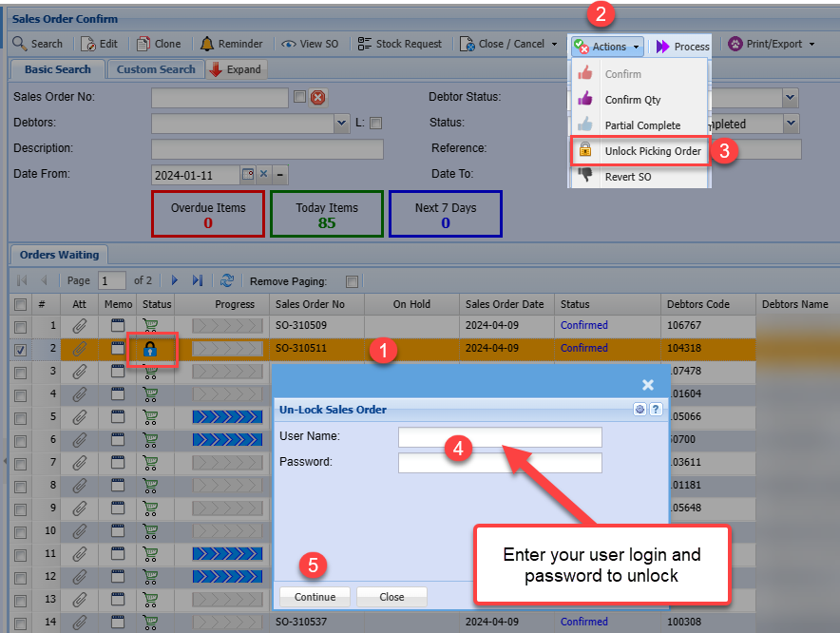Click attachment paperclip in row 2
Viewport: 840px width, 633px height.
pyautogui.click(x=79, y=349)
